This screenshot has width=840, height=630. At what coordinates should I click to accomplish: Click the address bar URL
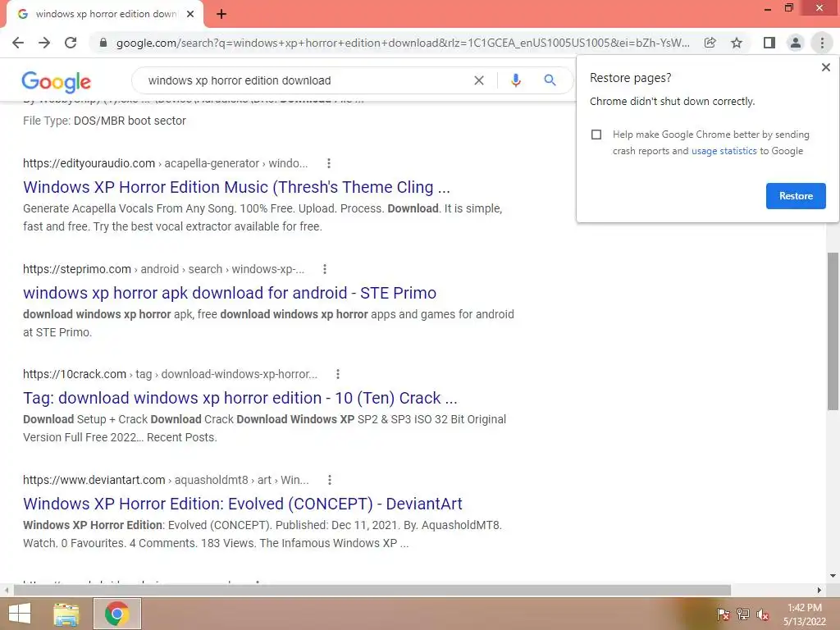pyautogui.click(x=403, y=43)
